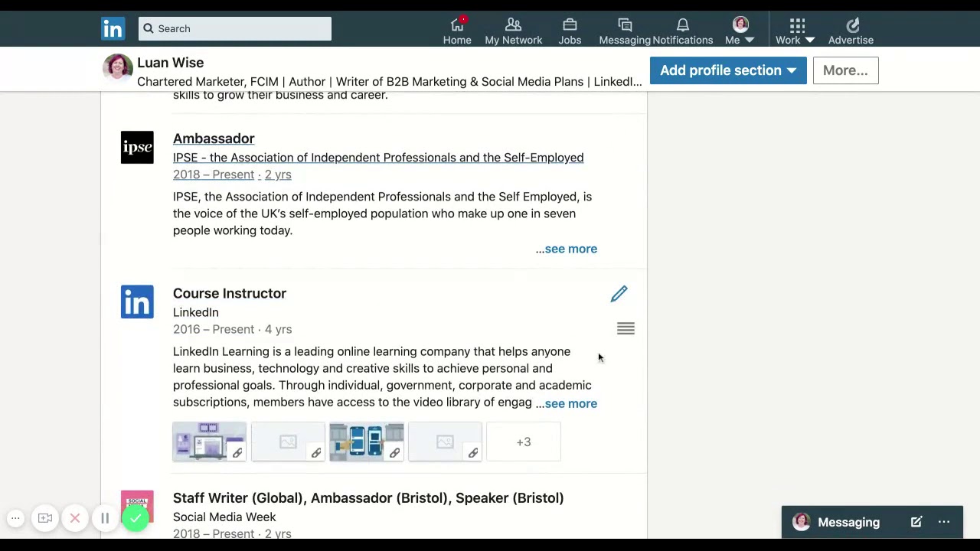Click Luan Wise profile photo in sticky header
Image resolution: width=980 pixels, height=551 pixels.
(117, 68)
